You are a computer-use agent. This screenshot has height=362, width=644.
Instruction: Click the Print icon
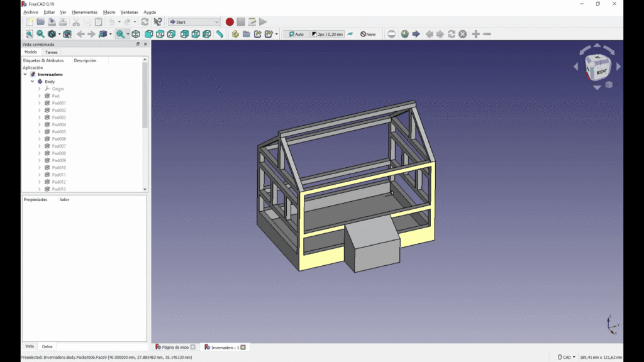coord(63,22)
